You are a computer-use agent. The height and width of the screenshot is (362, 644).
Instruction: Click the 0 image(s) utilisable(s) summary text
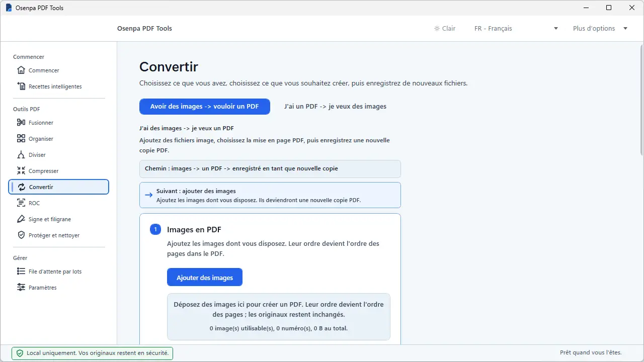279,328
